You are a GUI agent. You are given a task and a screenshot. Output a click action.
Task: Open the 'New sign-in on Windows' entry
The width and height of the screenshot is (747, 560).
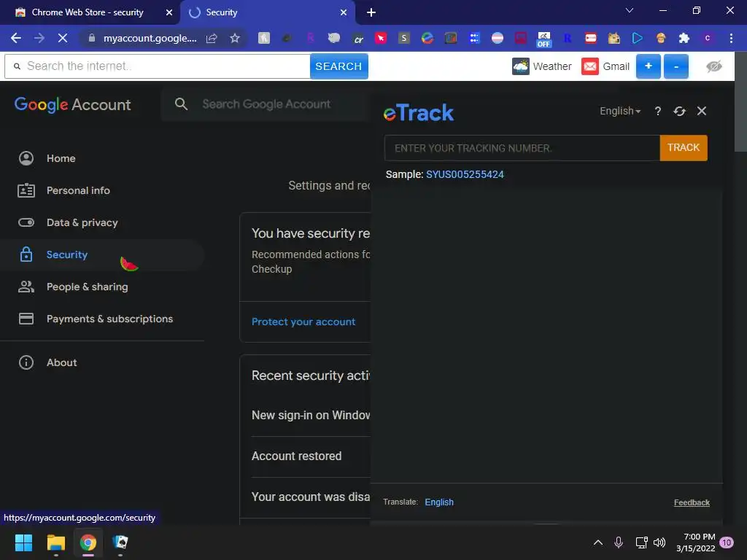point(311,415)
